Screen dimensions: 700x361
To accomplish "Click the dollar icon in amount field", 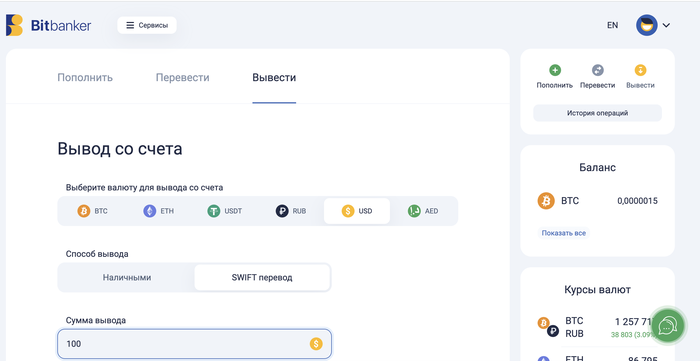I will tap(316, 344).
